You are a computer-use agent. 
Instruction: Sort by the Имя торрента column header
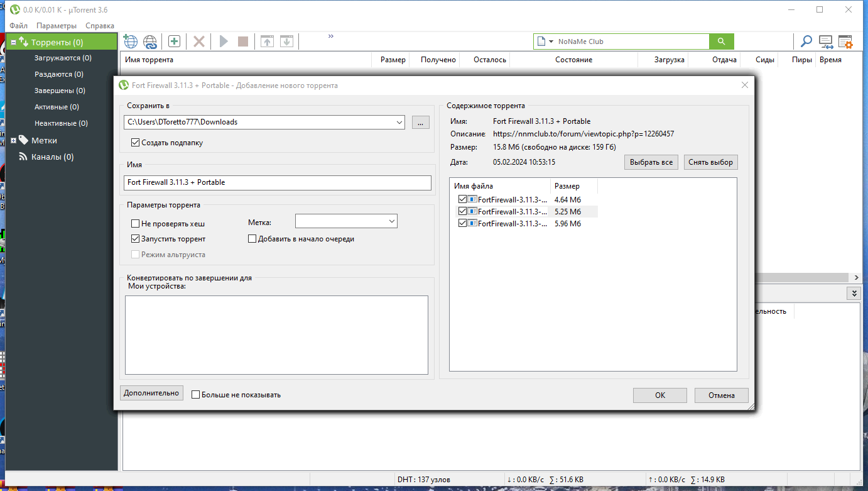[x=247, y=60]
